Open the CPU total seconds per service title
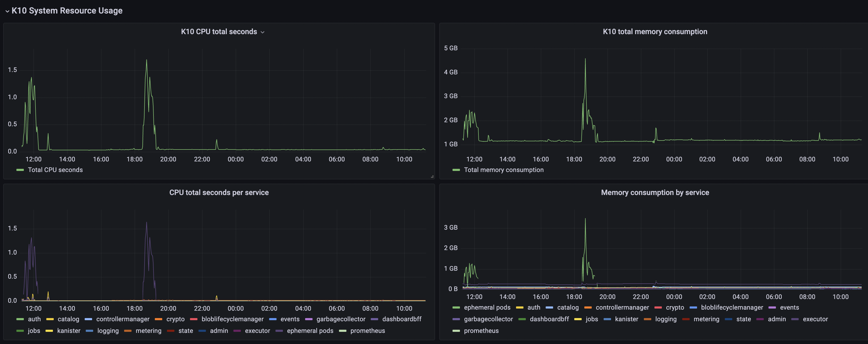The width and height of the screenshot is (868, 344). [x=219, y=192]
